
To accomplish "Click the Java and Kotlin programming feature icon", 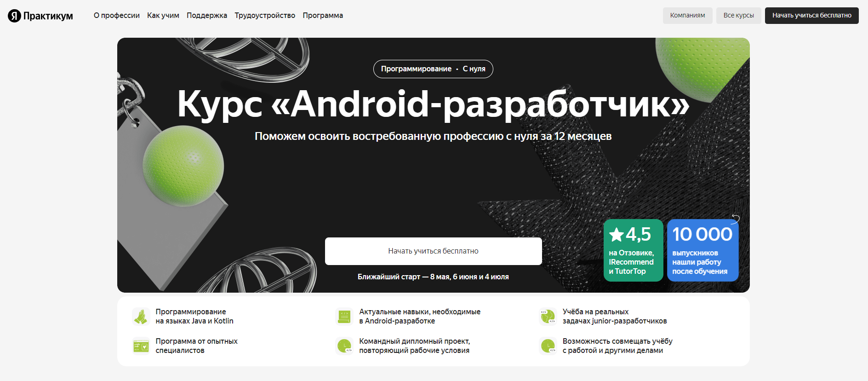I will pos(141,317).
